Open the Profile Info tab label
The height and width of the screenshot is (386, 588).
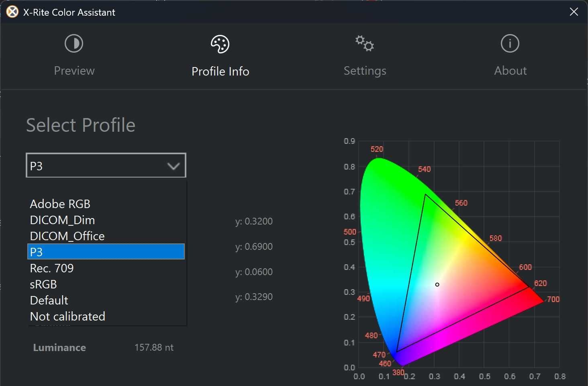pyautogui.click(x=220, y=71)
